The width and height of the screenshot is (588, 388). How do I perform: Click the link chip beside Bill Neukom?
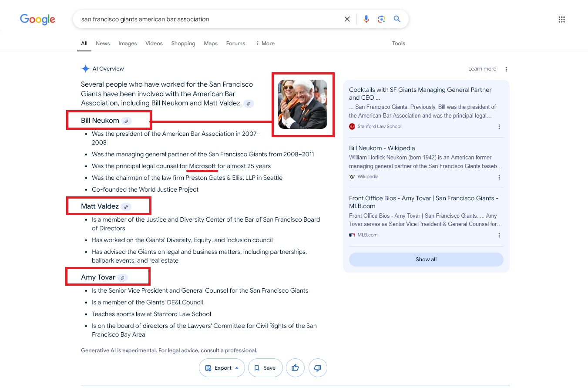[126, 121]
